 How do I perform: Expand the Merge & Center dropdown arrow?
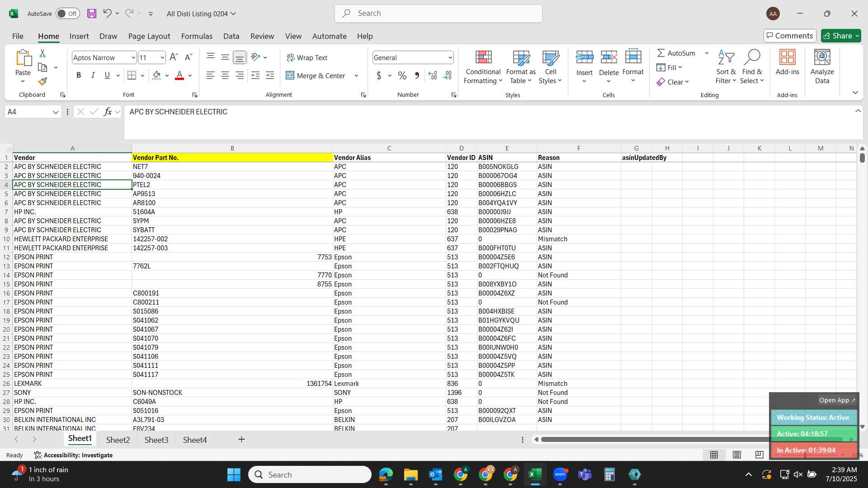[356, 75]
